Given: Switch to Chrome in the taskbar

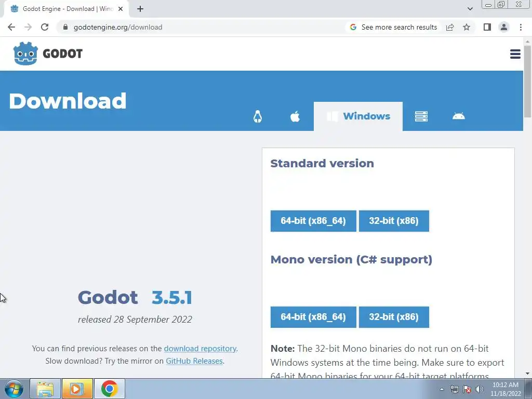Looking at the screenshot, I should 109,389.
